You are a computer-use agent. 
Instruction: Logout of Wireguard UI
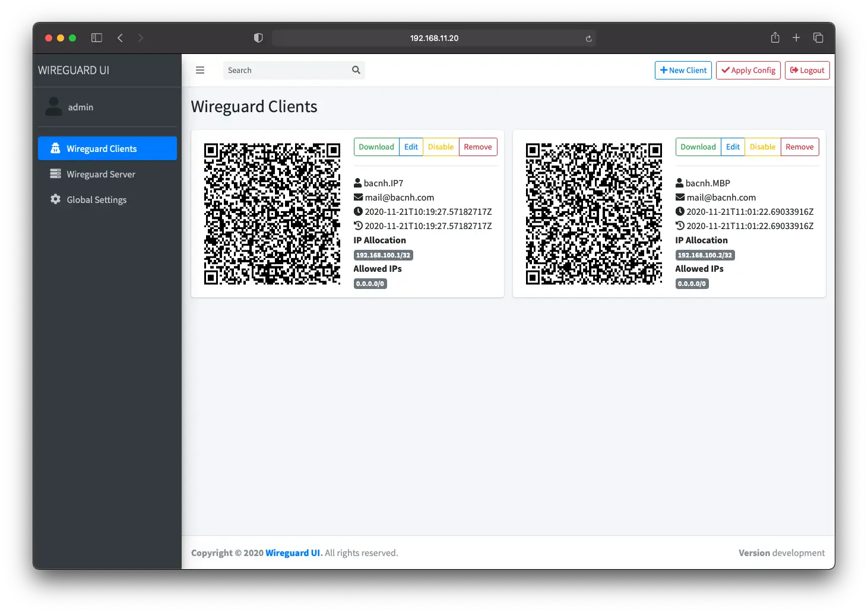pos(807,70)
